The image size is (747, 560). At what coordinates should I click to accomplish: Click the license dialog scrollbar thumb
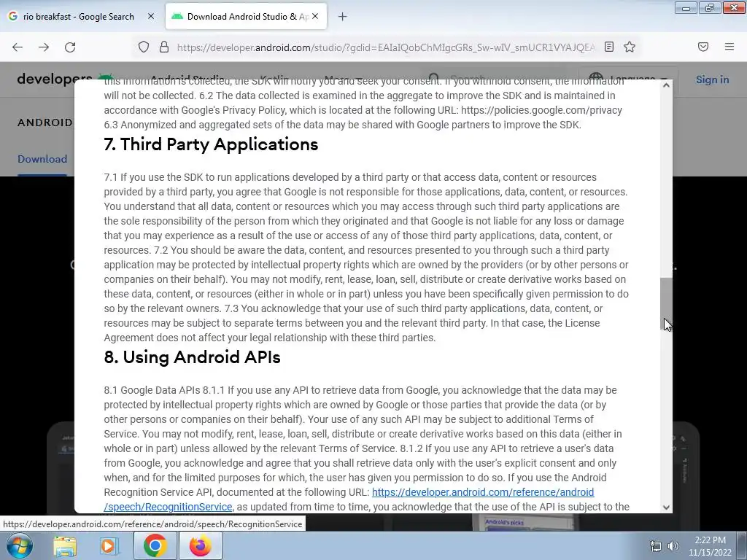[x=666, y=304]
